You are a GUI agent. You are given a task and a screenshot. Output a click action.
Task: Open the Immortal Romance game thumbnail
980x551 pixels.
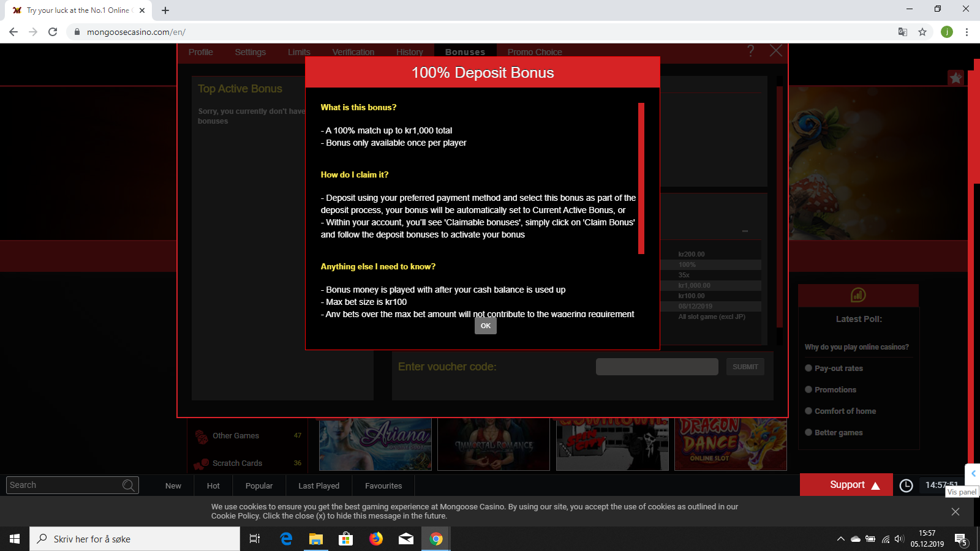(x=494, y=444)
